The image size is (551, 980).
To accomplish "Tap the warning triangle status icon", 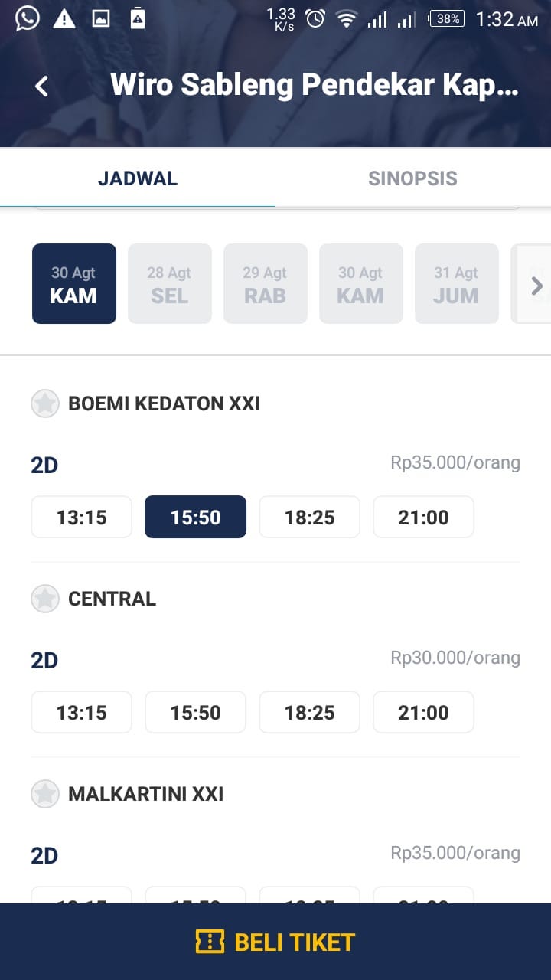I will tap(64, 19).
